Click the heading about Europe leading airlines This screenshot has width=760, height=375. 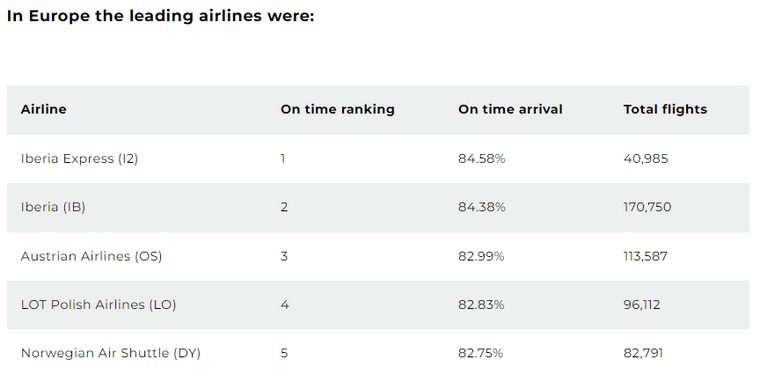[161, 16]
